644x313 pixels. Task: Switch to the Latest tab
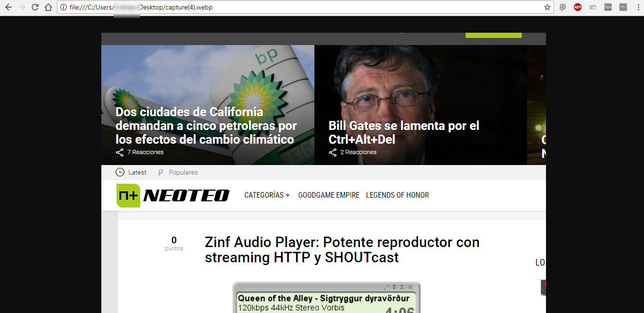[137, 172]
